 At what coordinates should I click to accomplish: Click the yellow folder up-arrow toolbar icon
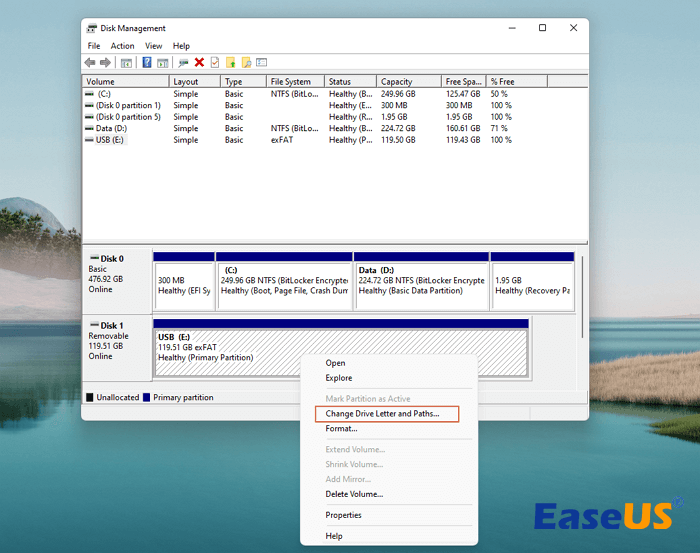(x=231, y=62)
